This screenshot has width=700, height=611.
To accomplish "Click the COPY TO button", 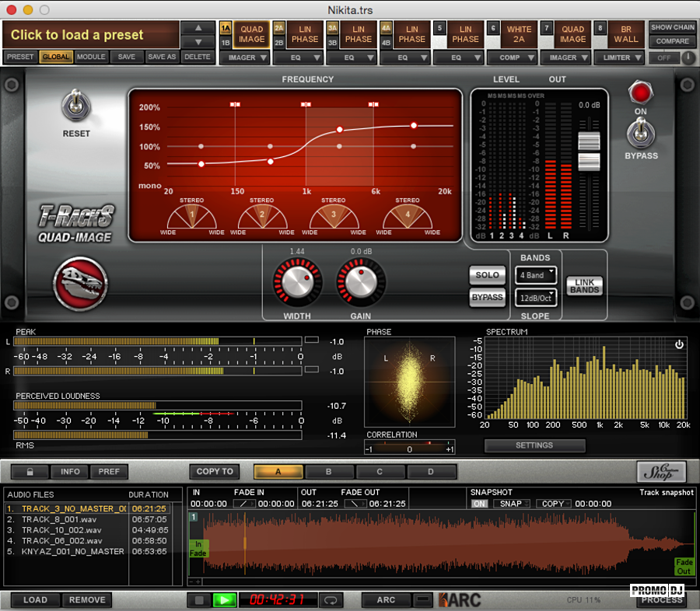I will click(215, 472).
